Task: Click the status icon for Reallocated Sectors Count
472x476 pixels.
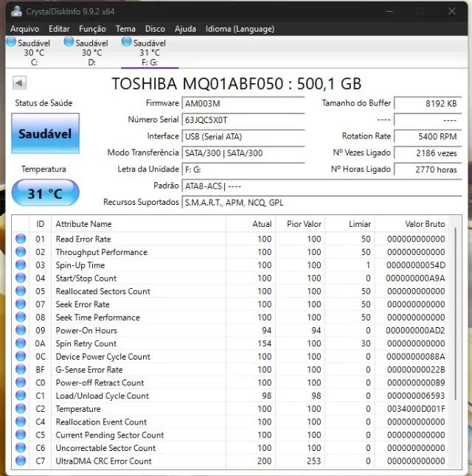Action: (x=21, y=291)
